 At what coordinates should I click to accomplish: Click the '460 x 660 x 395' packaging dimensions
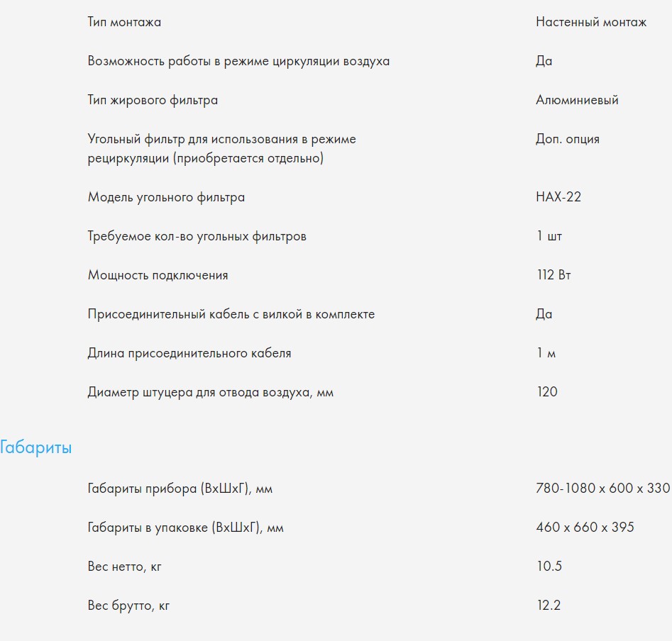pyautogui.click(x=585, y=528)
